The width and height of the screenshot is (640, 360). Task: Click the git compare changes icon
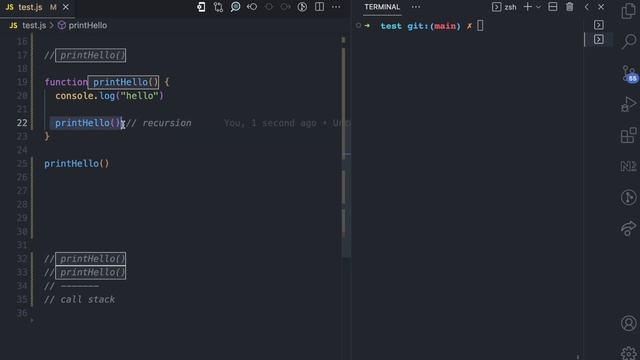point(218,7)
